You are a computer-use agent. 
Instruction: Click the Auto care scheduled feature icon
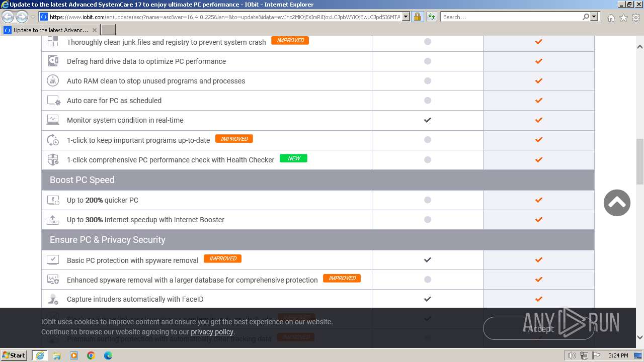click(53, 101)
